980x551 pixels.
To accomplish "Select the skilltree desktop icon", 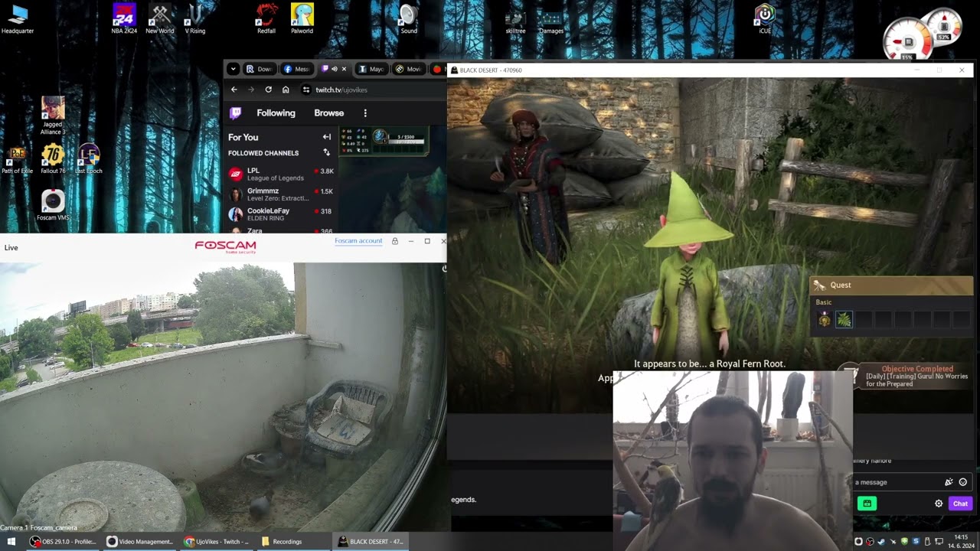I will (515, 21).
